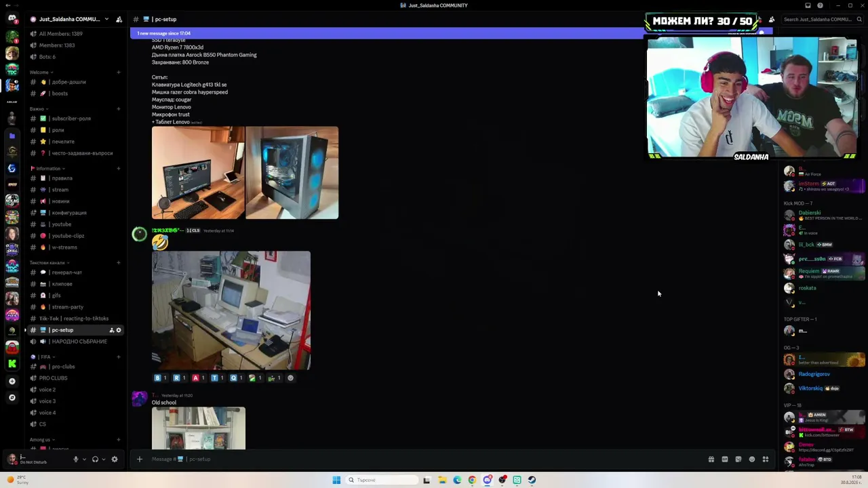Collapse the FIFA category
This screenshot has width=868, height=488.
click(43, 357)
